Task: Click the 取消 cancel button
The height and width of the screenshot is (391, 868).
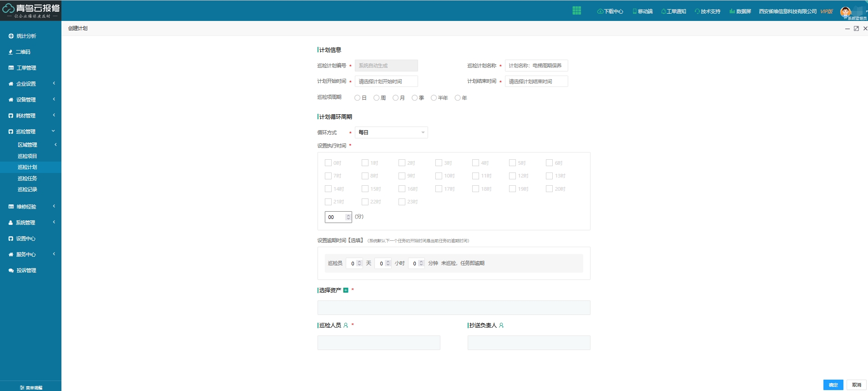Action: point(856,385)
